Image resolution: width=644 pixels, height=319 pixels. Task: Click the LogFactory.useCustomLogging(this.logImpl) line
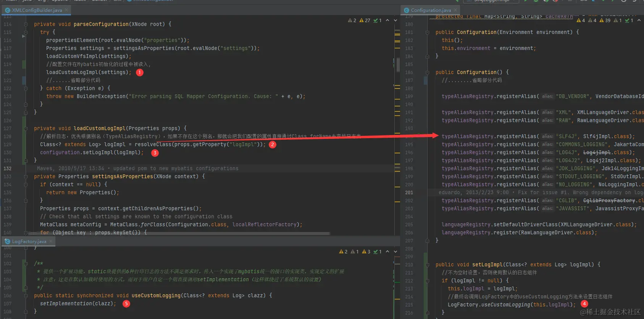coord(512,304)
